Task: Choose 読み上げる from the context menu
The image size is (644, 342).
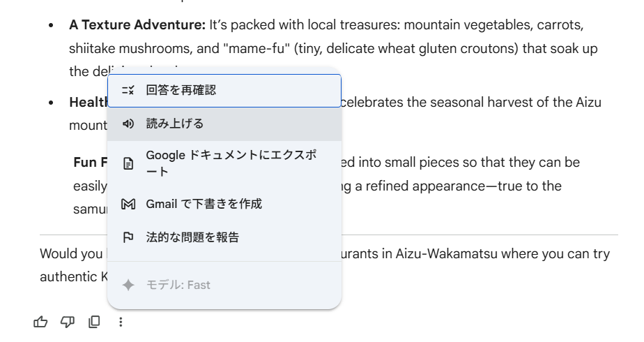Action: pyautogui.click(x=174, y=124)
